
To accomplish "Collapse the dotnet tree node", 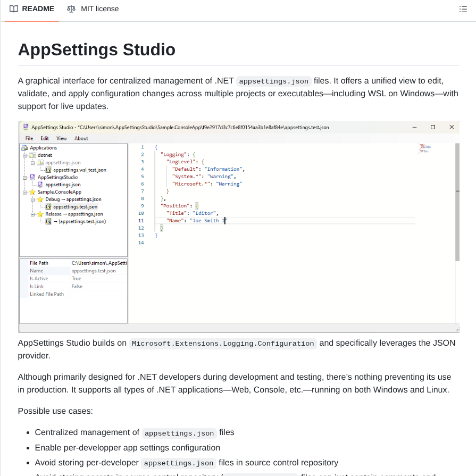I will [x=24, y=156].
